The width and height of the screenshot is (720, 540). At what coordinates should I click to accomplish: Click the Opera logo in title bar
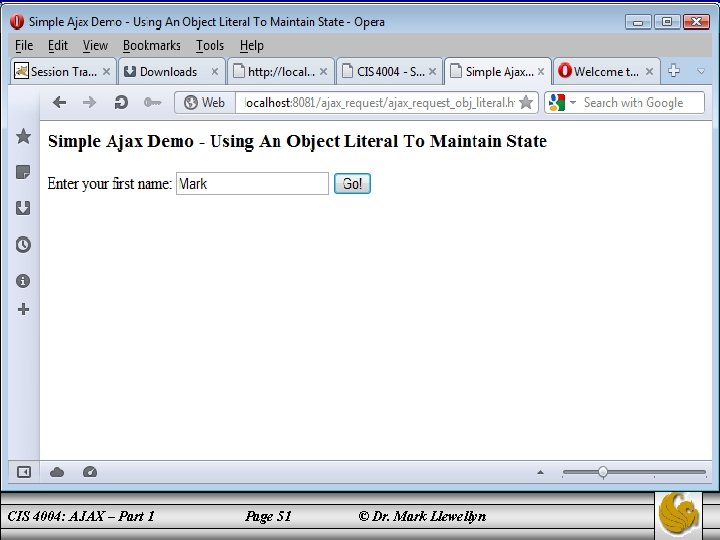pos(17,22)
